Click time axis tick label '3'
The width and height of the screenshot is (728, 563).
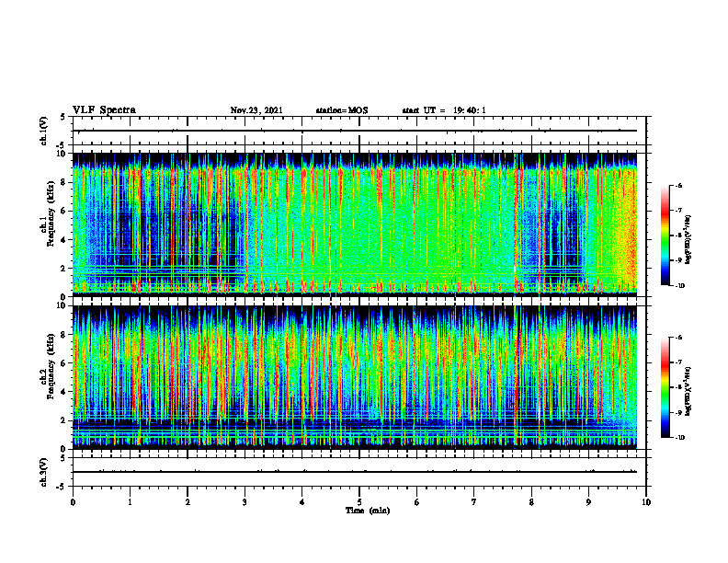(245, 502)
